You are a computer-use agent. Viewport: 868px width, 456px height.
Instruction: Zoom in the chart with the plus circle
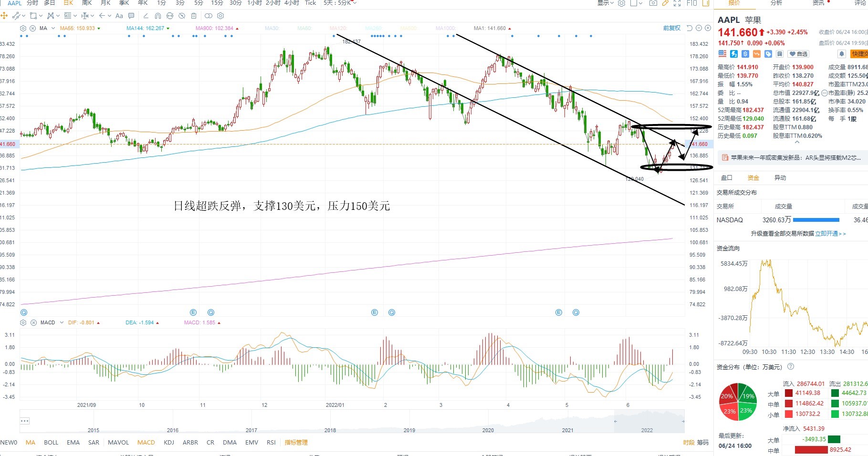pos(708,28)
